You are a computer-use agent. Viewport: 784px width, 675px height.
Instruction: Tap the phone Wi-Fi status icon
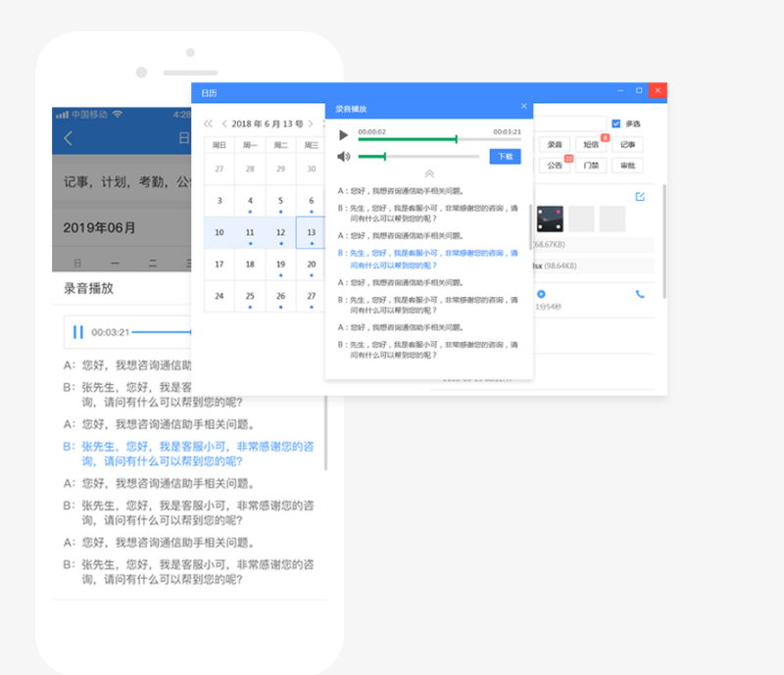(x=118, y=115)
